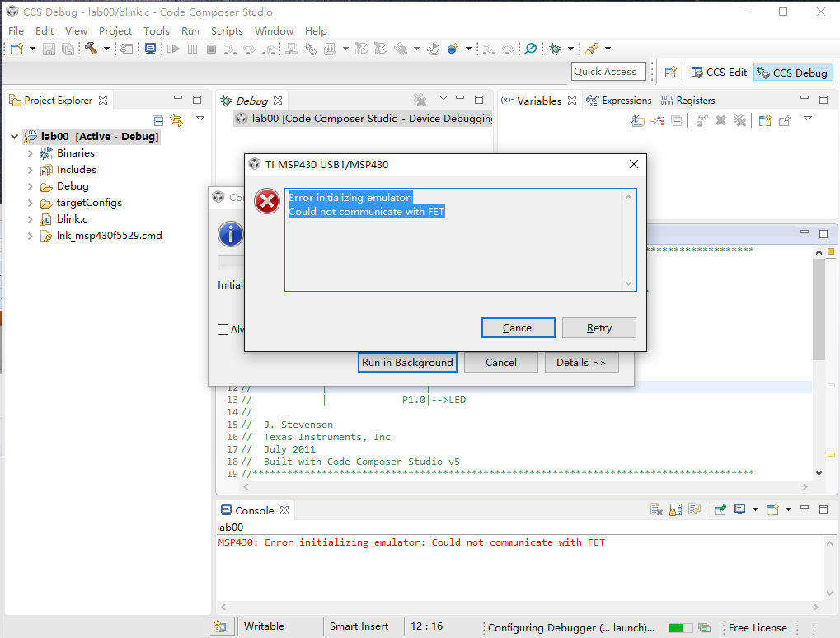Click Cancel in the MSP430 error dialog
This screenshot has width=840, height=638.
[518, 328]
